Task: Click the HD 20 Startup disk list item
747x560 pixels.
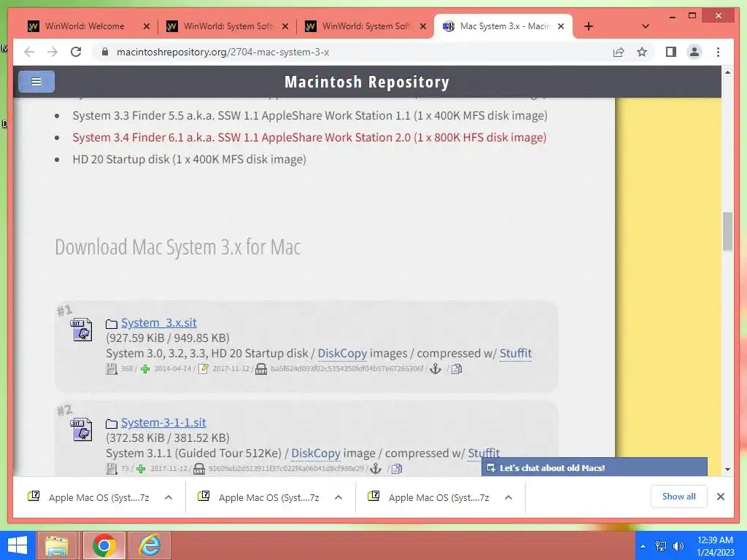Action: (x=189, y=159)
